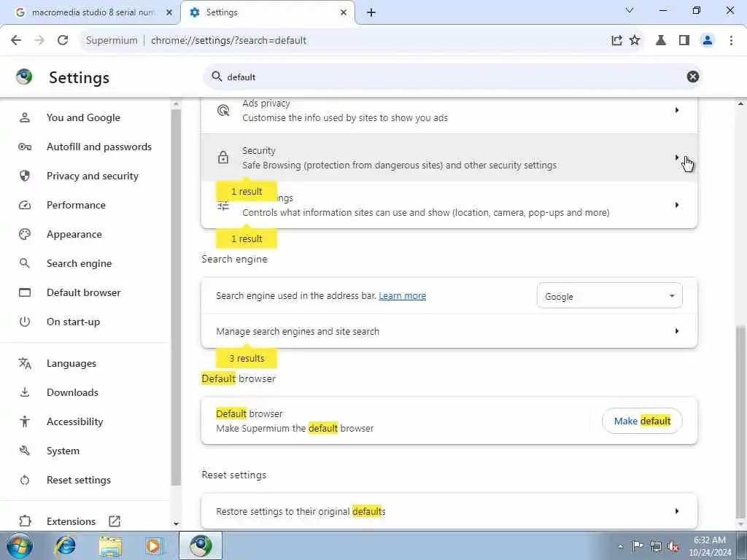Open Performance settings
Viewport: 747px width, 560px height.
pos(76,205)
